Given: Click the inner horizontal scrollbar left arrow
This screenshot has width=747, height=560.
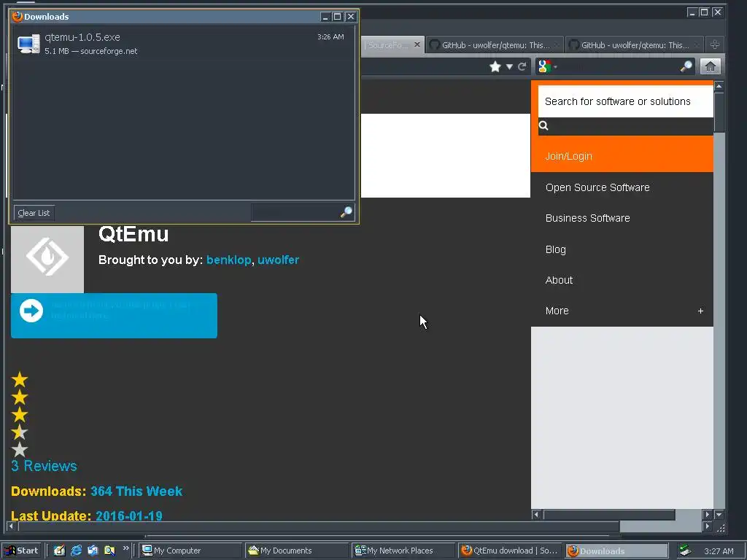Looking at the screenshot, I should click(x=536, y=514).
